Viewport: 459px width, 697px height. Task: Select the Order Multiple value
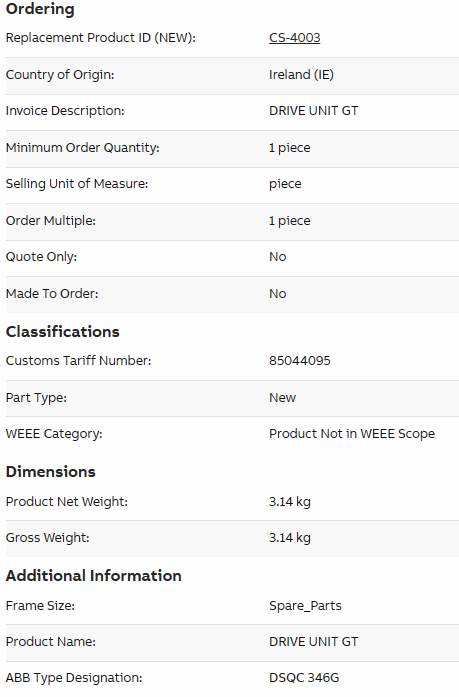pos(289,221)
